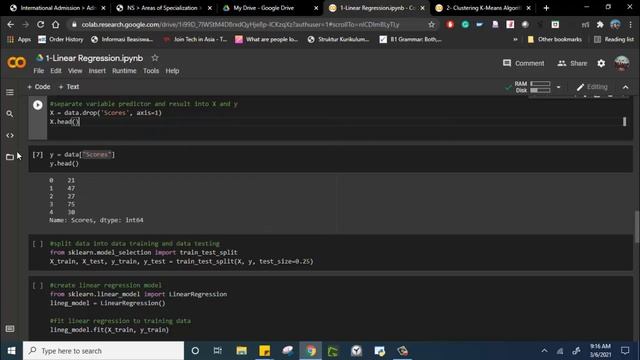Open the Edit menu
The image size is (640, 360).
56,71
